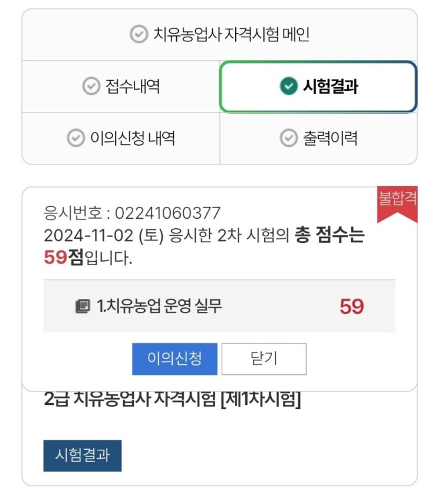Click 2급 치유농업사 자격시험 제1차시험 heading
Viewport: 438px width, 504px height.
(x=173, y=400)
